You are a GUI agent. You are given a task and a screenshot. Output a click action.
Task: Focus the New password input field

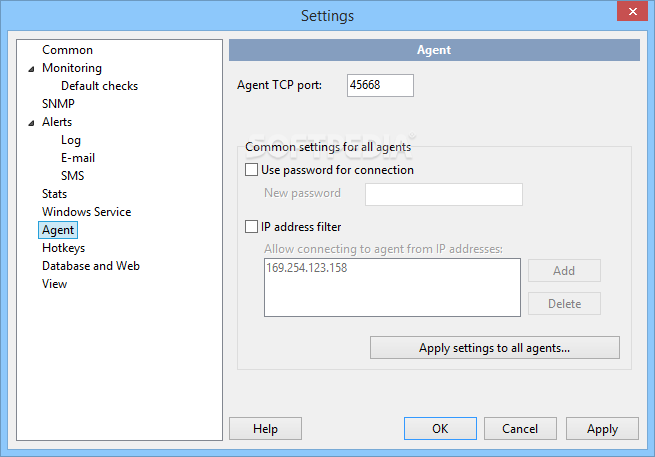tap(444, 194)
